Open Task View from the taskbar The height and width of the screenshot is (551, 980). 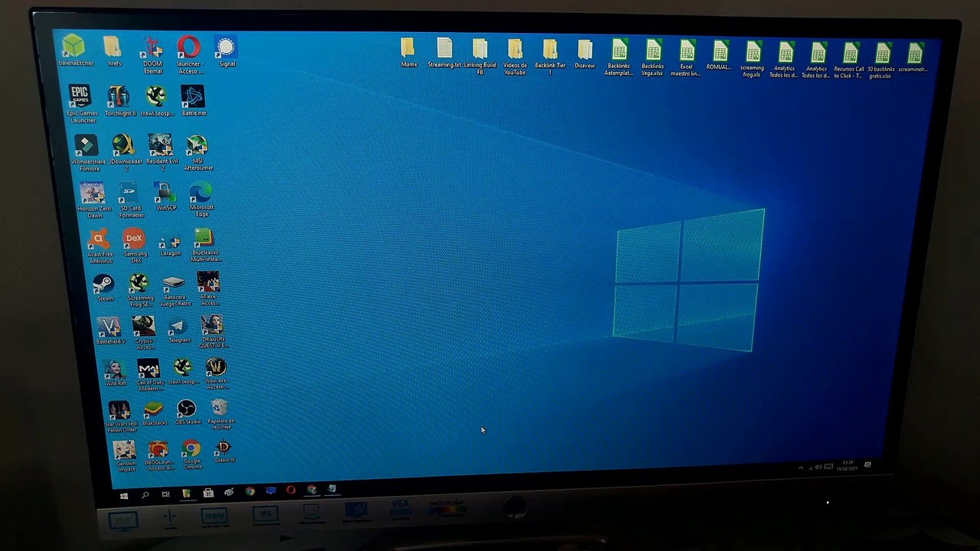click(165, 495)
